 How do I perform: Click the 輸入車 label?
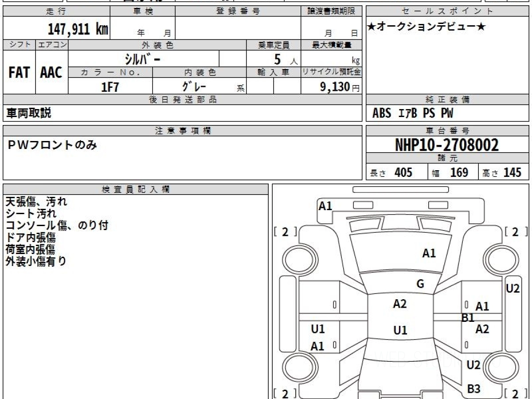[x=274, y=72]
